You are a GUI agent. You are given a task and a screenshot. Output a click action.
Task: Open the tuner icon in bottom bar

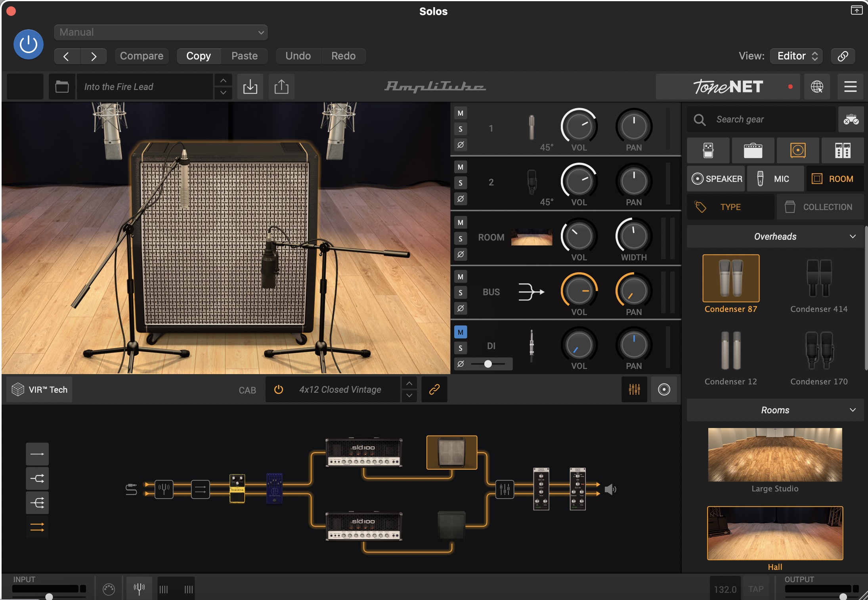point(139,589)
